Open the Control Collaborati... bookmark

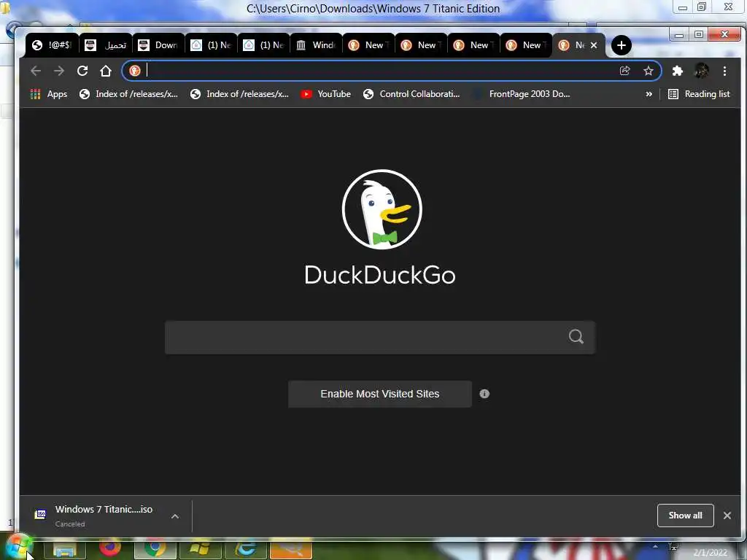pos(411,94)
